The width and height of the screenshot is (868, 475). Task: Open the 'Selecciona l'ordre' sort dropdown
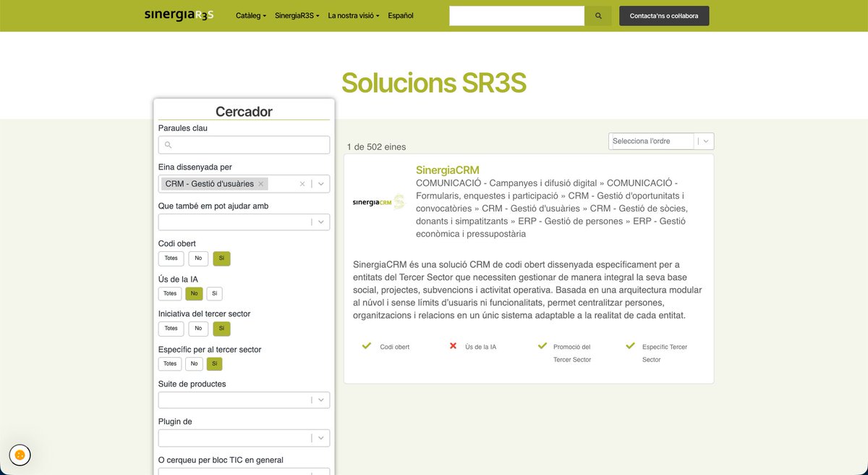[x=661, y=141]
